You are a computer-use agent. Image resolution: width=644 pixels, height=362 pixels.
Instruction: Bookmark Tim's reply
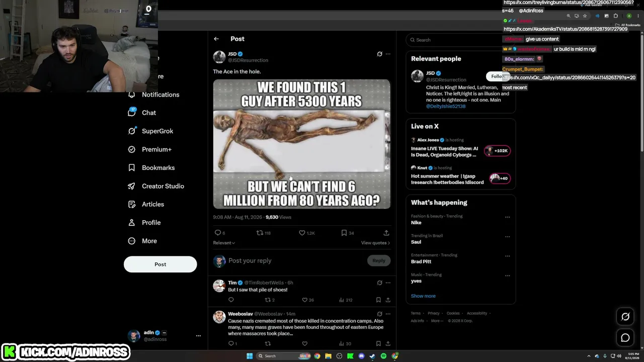(378, 300)
